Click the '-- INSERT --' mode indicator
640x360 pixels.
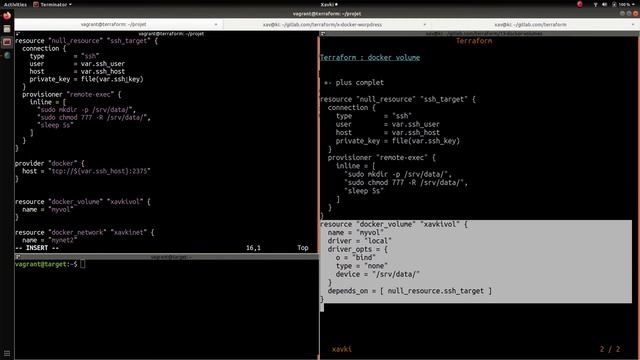(x=37, y=248)
